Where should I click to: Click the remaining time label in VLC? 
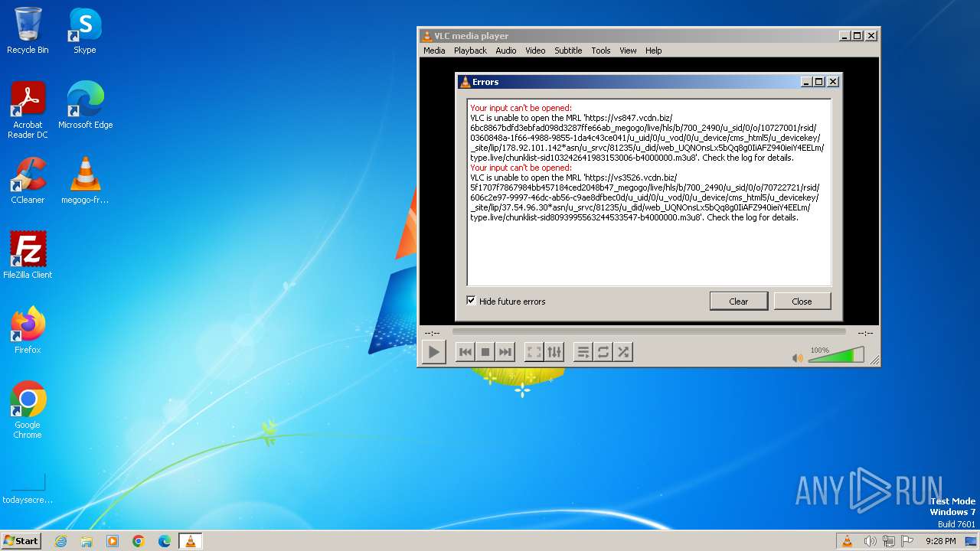tap(865, 333)
